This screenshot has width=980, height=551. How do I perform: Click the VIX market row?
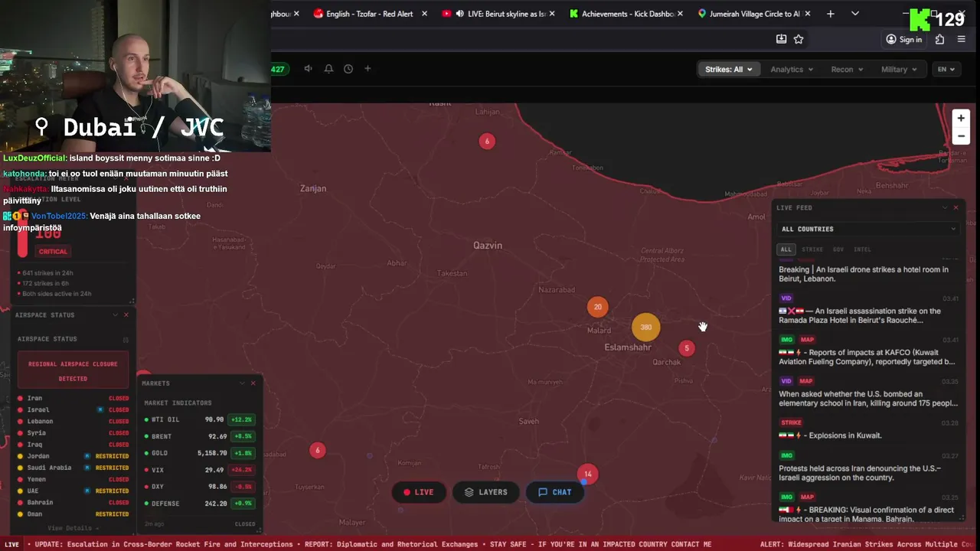point(200,470)
